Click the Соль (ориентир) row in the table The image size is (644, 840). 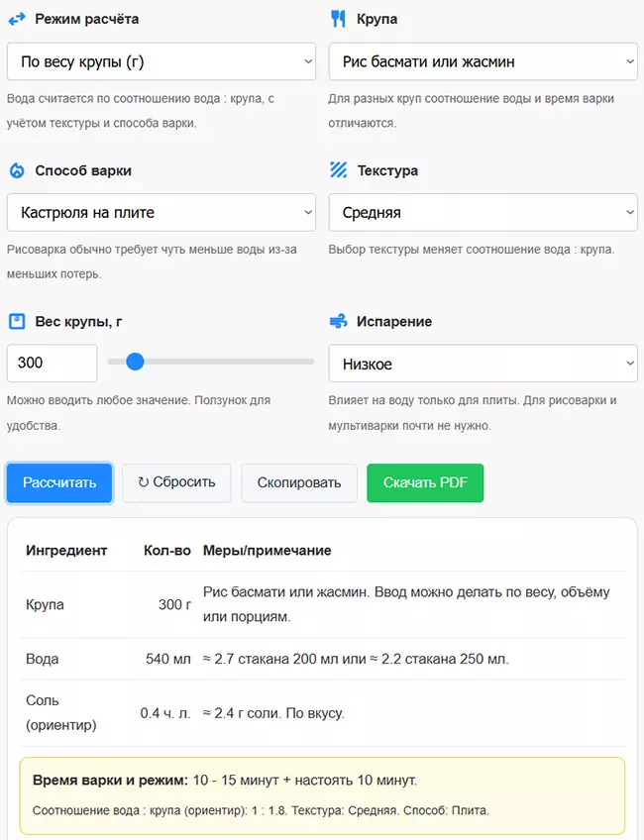[322, 713]
